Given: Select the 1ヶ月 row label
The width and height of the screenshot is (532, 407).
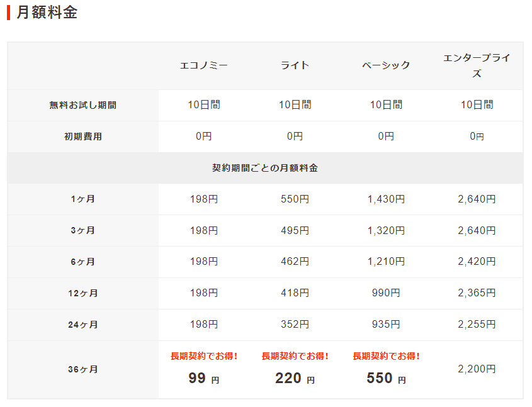Looking at the screenshot, I should pos(83,199).
